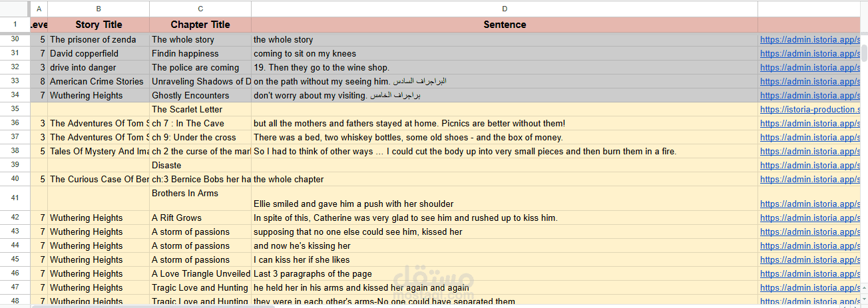The height and width of the screenshot is (308, 868).
Task: Click the "Story Title" header cell
Action: pyautogui.click(x=99, y=25)
